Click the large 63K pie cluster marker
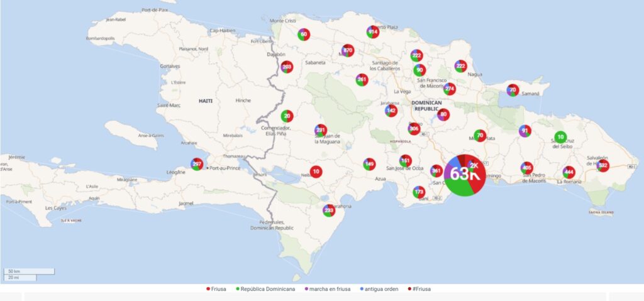The width and height of the screenshot is (644, 301). (465, 175)
